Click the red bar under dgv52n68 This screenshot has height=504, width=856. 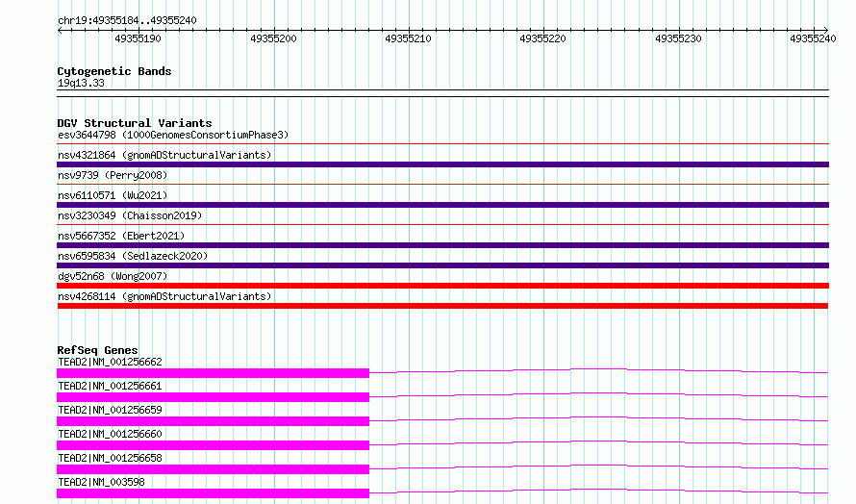click(x=442, y=286)
